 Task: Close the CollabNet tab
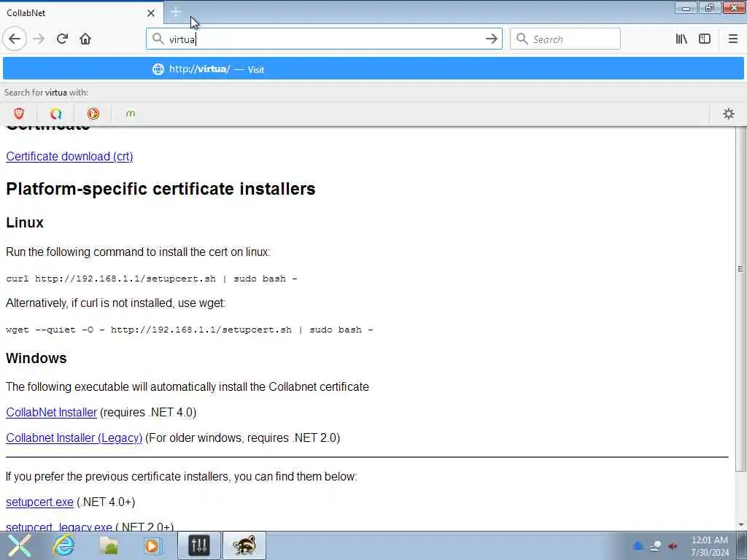(x=151, y=13)
